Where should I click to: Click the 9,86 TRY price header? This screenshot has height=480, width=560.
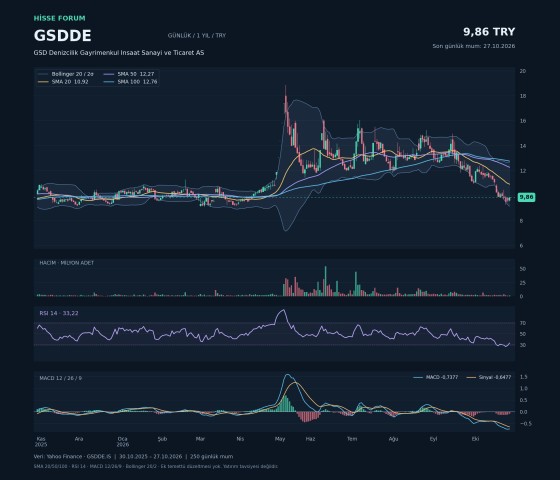489,32
